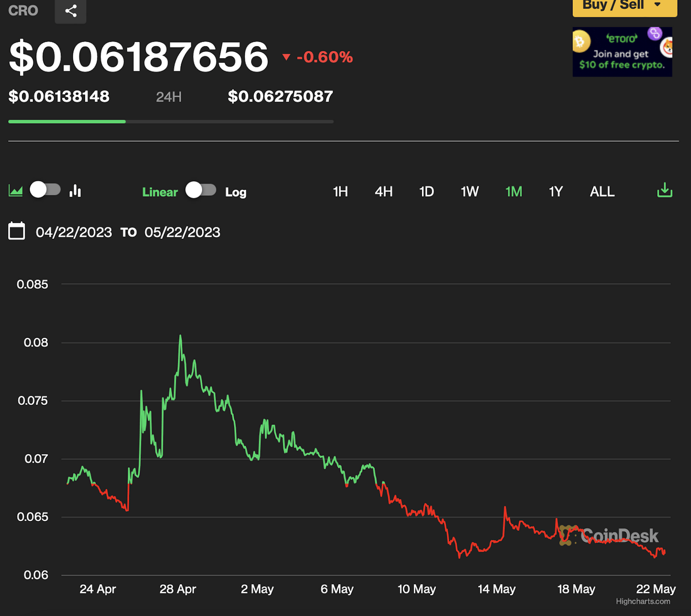Open the eToro free crypto ad
Screen dimensions: 691x616
[622, 52]
